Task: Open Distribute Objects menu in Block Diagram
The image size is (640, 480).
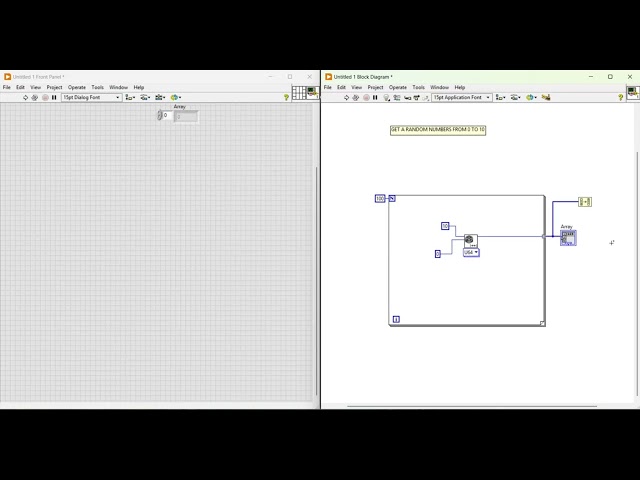Action: point(516,98)
